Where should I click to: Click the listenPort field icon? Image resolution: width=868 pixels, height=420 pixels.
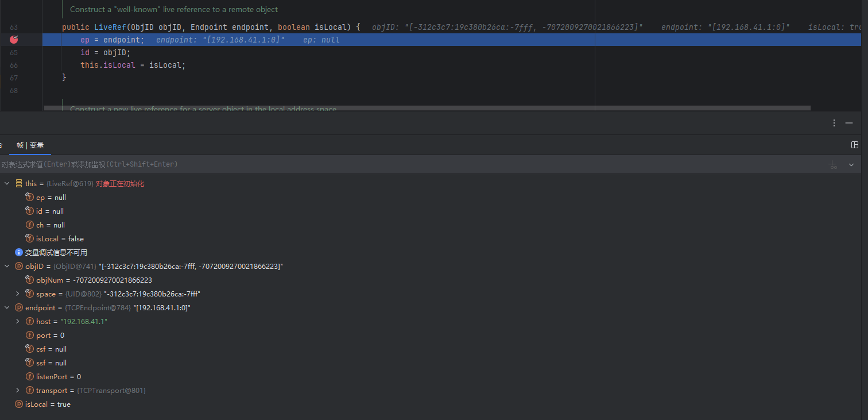click(30, 377)
